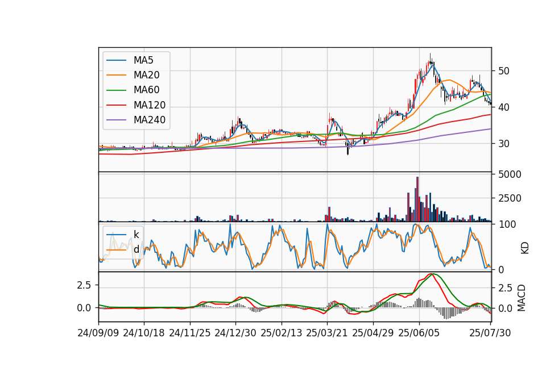
Task: Click the 25/04/29 date axis label
Action: [373, 333]
